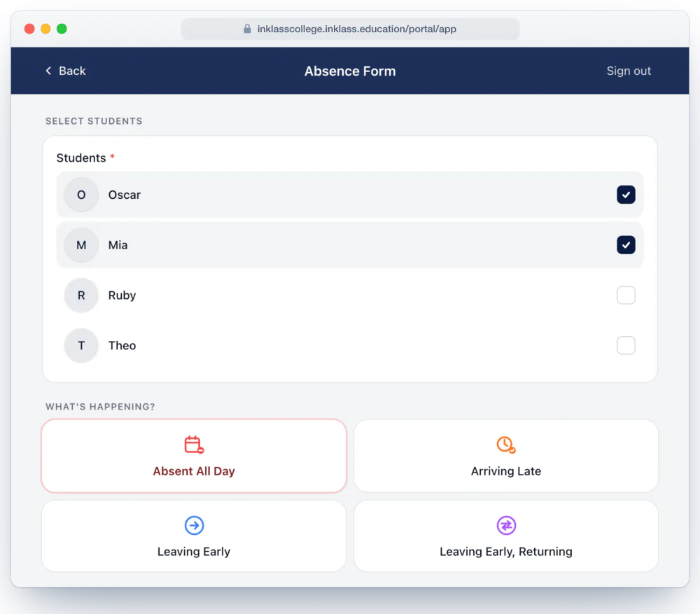Choose the Leaving Early, Returning label
This screenshot has width=700, height=614.
coord(506,552)
